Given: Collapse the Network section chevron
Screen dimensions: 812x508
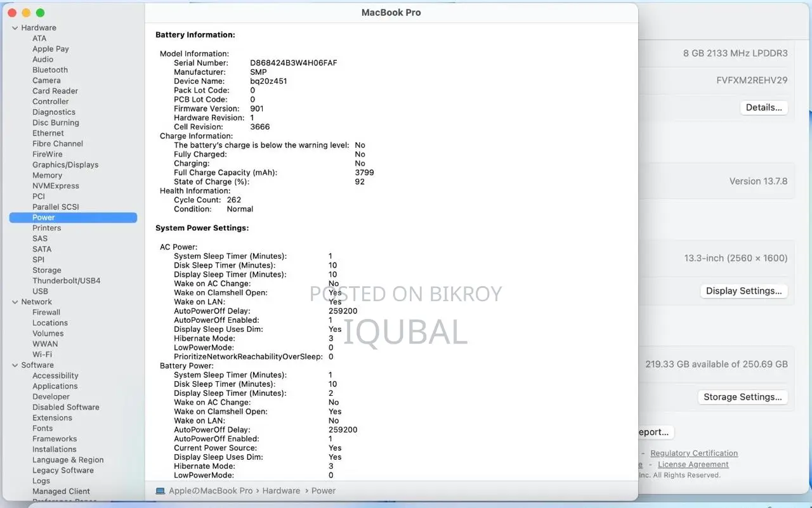Looking at the screenshot, I should pos(15,302).
